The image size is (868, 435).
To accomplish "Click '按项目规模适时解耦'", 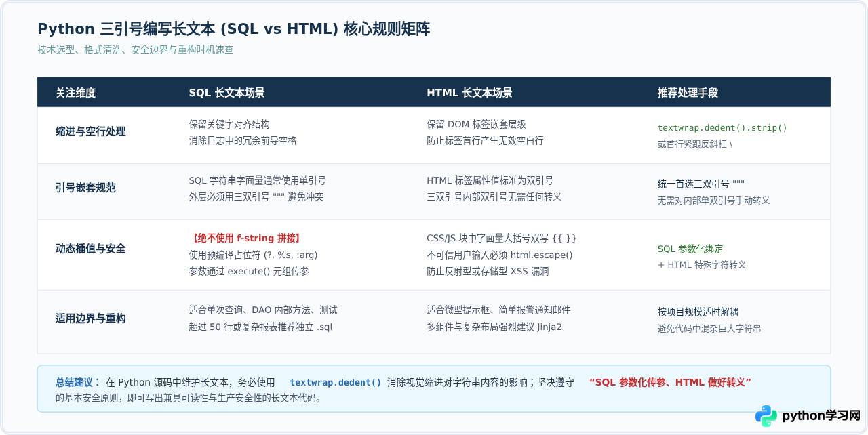I will [x=697, y=312].
